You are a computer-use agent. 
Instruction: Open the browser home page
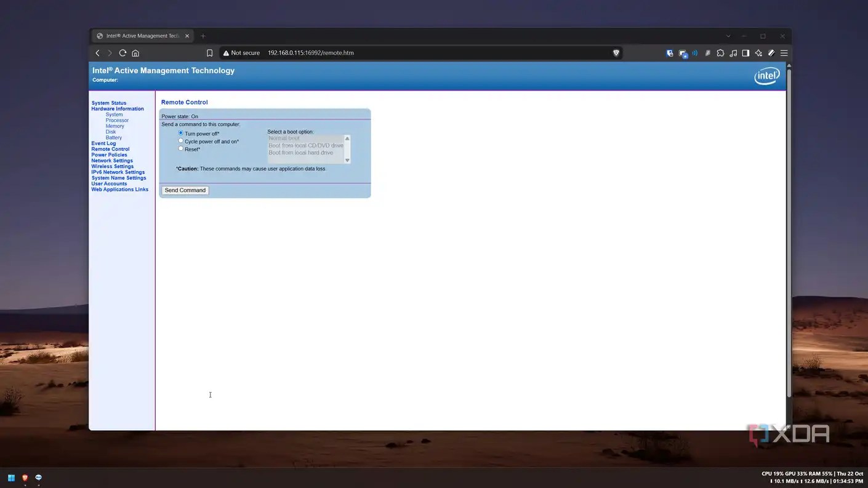135,53
